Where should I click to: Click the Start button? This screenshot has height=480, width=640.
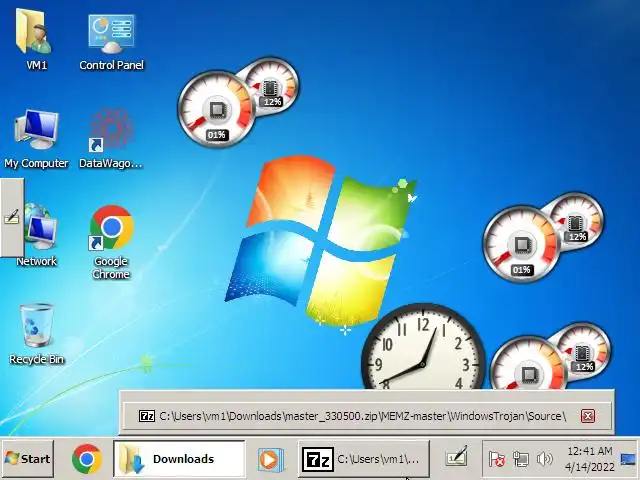pyautogui.click(x=27, y=459)
